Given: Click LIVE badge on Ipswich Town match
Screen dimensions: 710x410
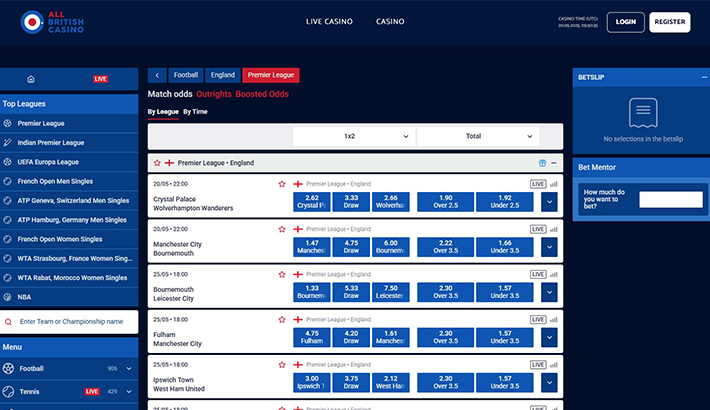Looking at the screenshot, I should coord(538,365).
